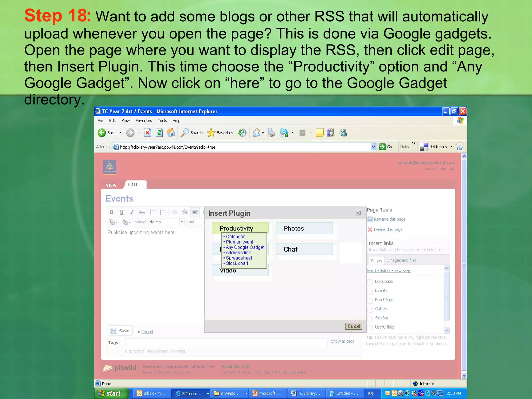Apply Strikethrough formatting in editor
Image resolution: width=532 pixels, height=399 pixels.
click(x=142, y=212)
